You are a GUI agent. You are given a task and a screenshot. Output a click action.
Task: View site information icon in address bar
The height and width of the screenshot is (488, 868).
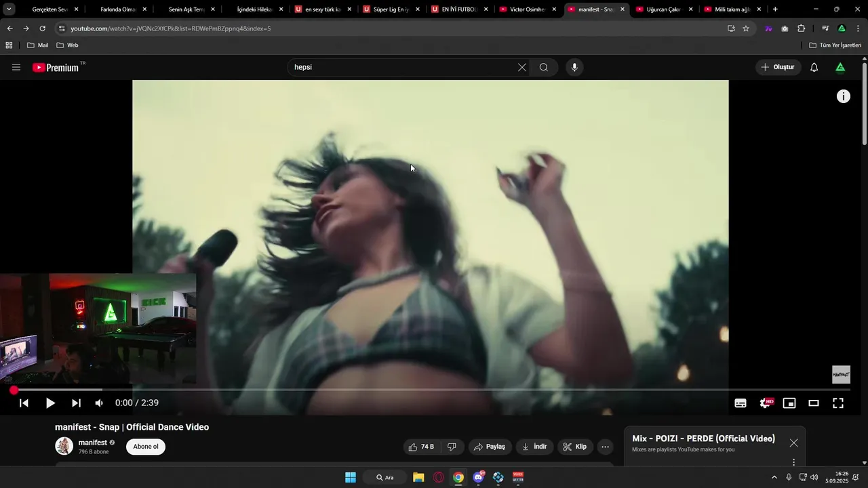[62, 28]
